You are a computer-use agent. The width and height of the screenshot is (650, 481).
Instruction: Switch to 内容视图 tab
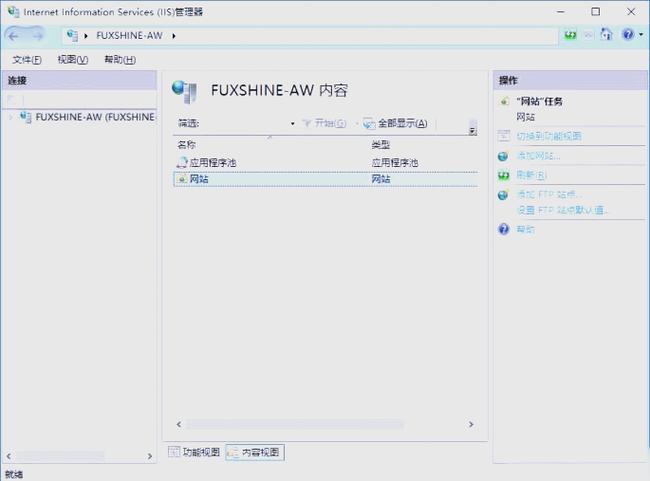[x=255, y=452]
